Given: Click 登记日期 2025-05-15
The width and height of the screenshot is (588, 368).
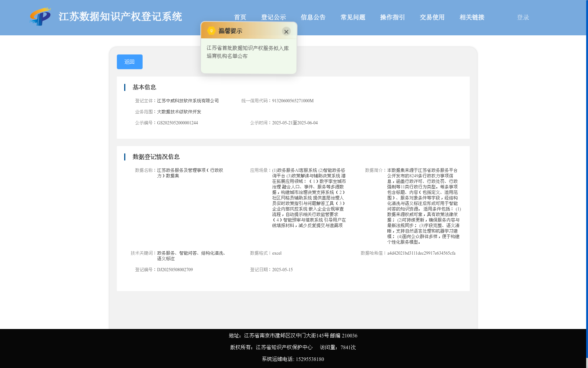Looking at the screenshot, I should tap(282, 270).
